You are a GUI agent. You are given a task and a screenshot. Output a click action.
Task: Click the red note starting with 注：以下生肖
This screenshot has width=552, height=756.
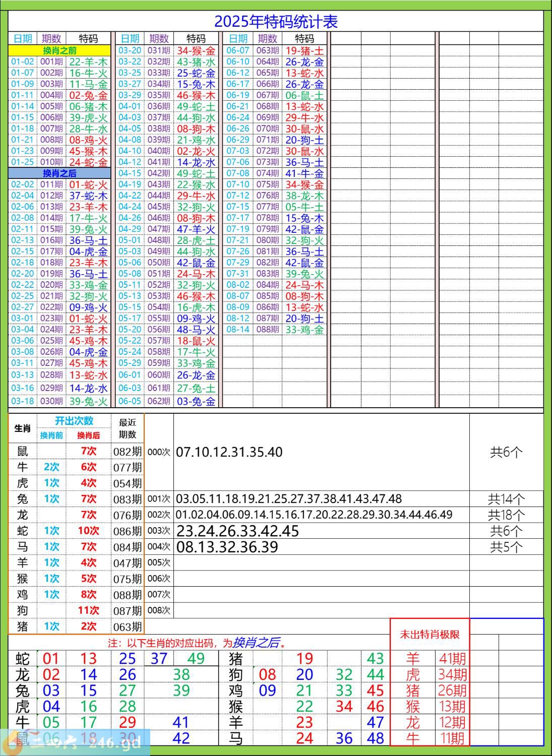(x=199, y=643)
